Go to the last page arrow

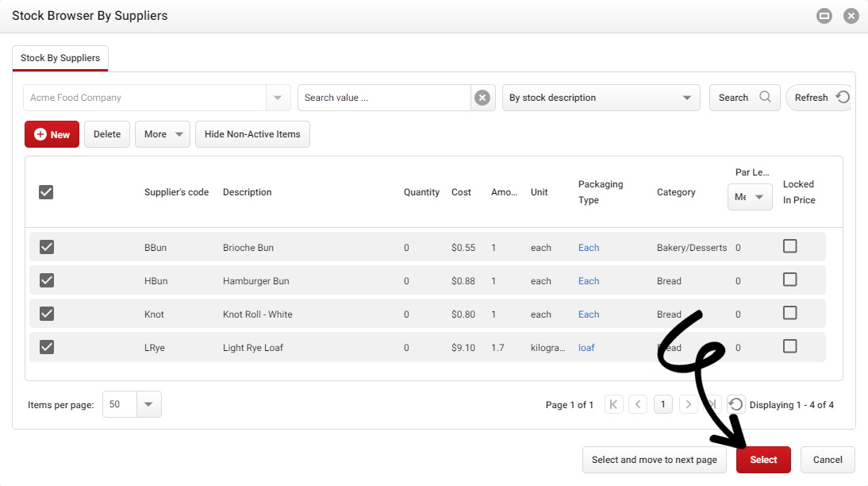click(712, 404)
